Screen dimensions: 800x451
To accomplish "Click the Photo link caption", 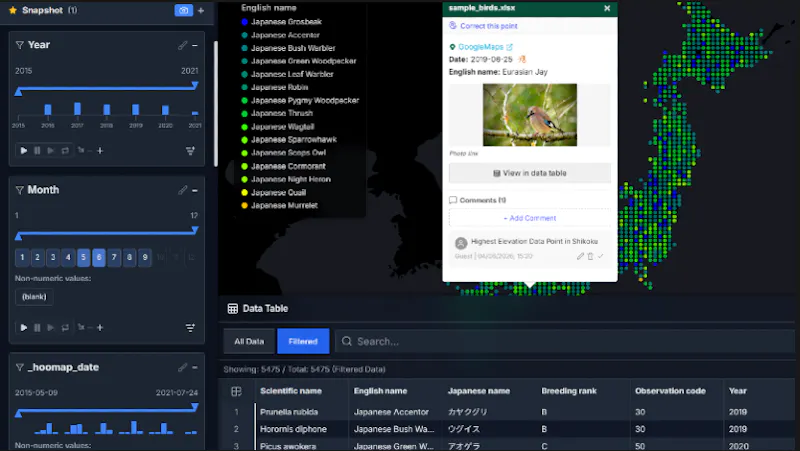I will click(x=464, y=153).
